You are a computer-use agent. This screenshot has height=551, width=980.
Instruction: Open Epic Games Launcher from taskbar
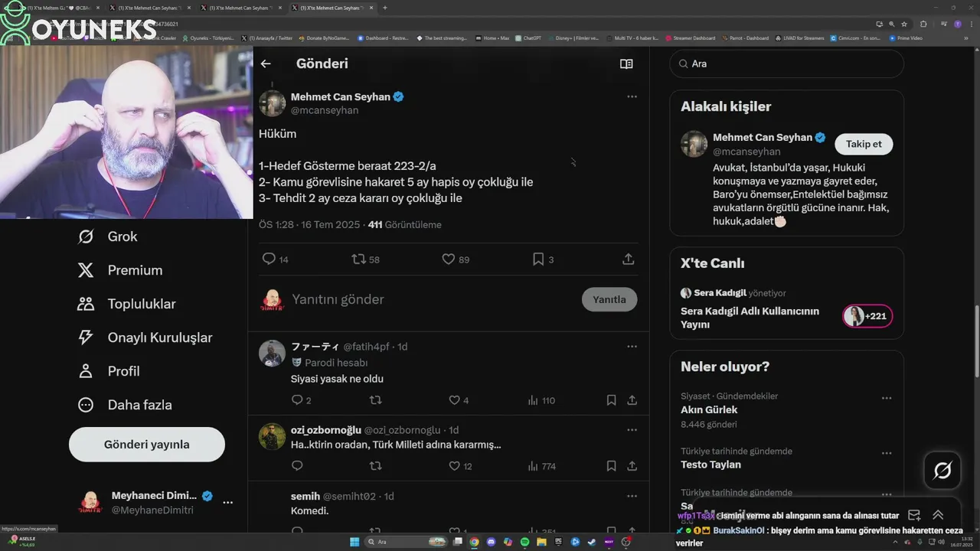coord(558,542)
